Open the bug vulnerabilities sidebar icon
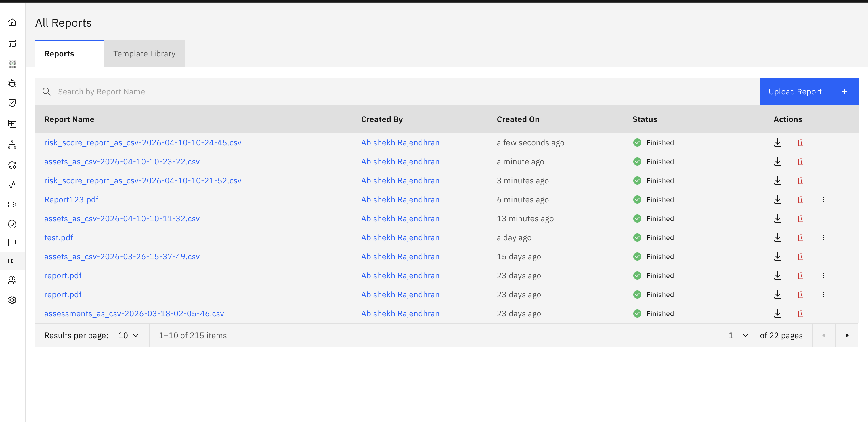The width and height of the screenshot is (868, 422). [x=12, y=83]
